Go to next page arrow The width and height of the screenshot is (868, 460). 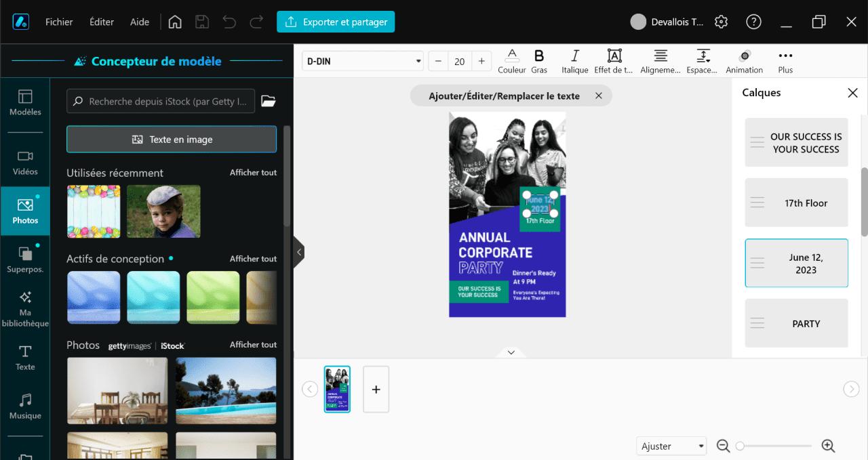click(x=851, y=389)
